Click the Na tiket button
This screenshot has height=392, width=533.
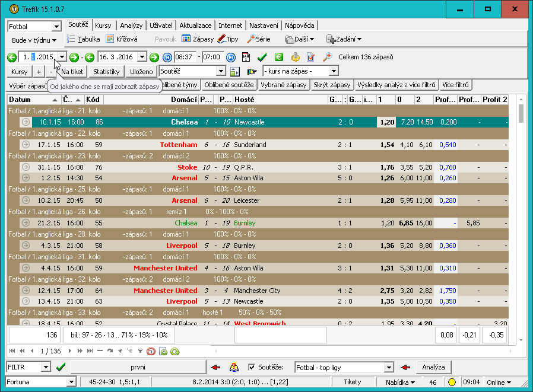(x=72, y=72)
